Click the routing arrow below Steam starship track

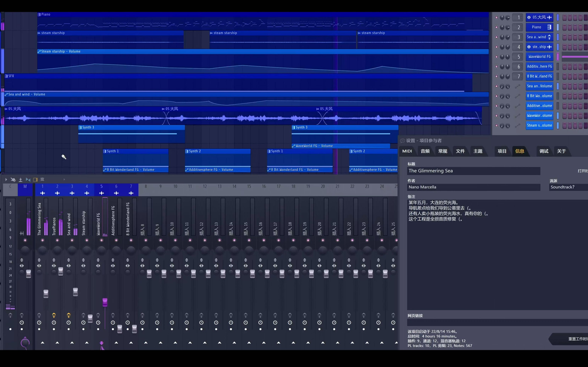[x=87, y=343]
